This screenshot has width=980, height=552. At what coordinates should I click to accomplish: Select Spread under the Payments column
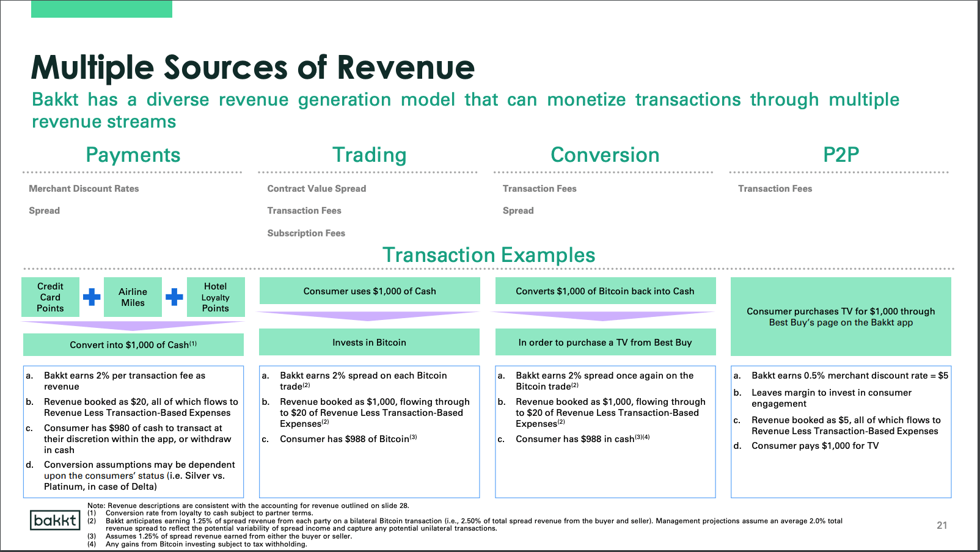pyautogui.click(x=44, y=211)
